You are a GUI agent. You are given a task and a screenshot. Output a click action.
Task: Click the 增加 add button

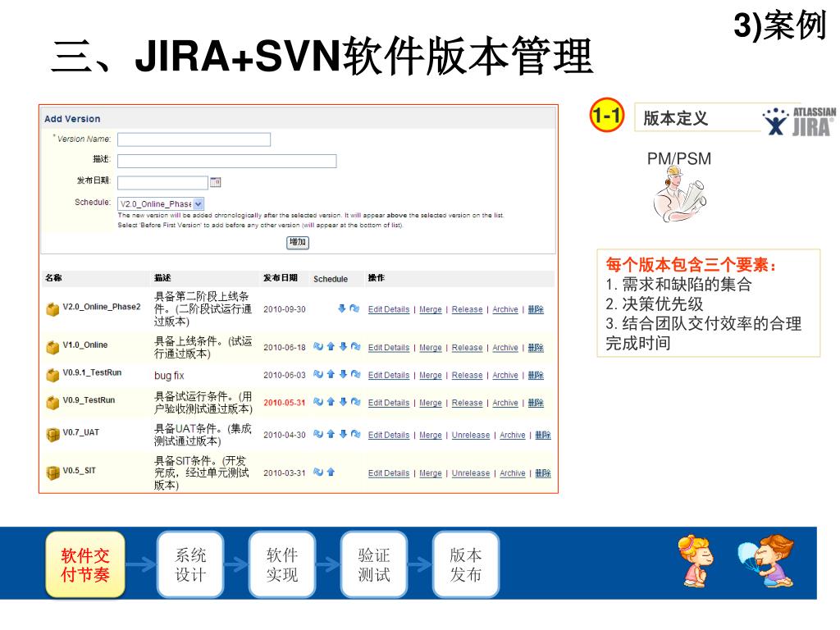[x=297, y=242]
